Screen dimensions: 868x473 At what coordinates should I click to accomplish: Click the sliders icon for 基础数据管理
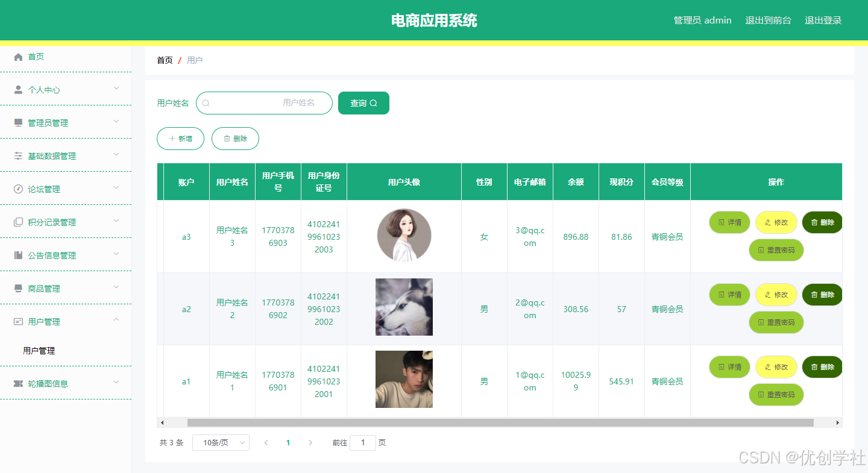pos(18,156)
